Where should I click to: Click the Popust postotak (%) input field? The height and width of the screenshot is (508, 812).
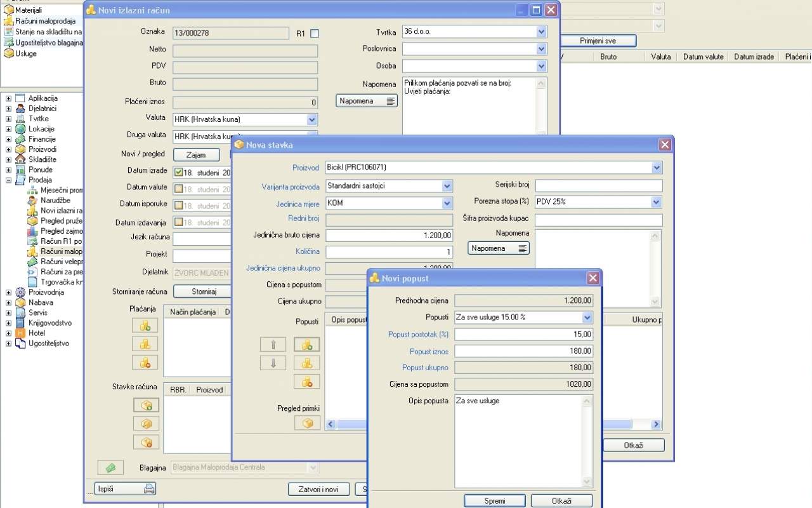tap(523, 335)
